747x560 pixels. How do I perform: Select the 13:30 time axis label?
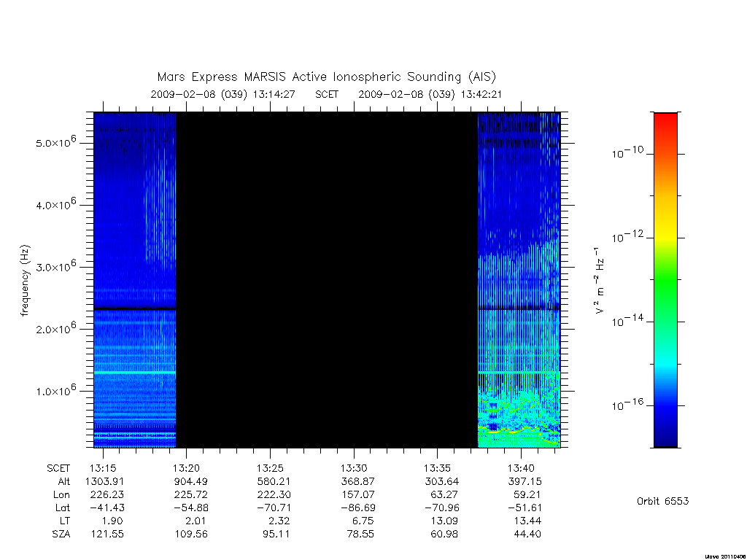point(354,468)
